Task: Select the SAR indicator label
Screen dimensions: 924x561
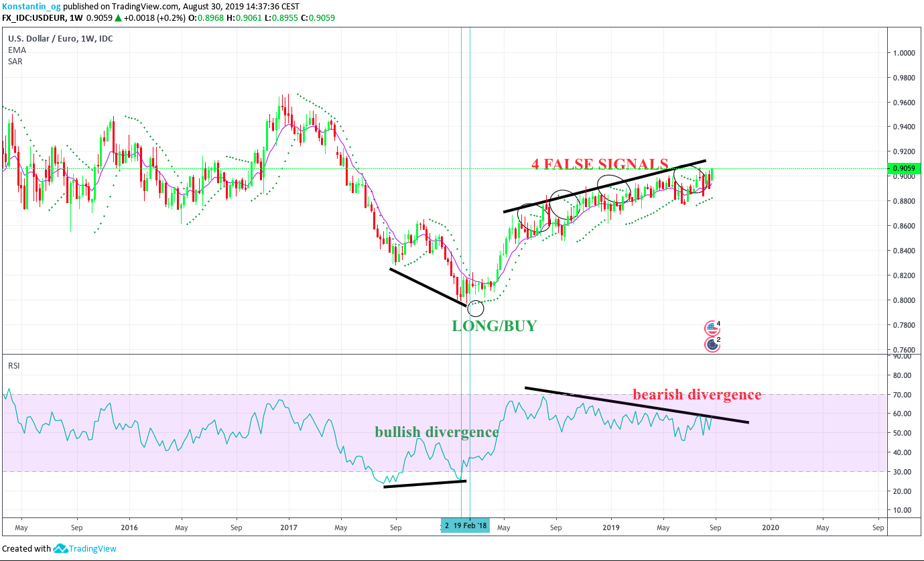Action: click(x=15, y=61)
